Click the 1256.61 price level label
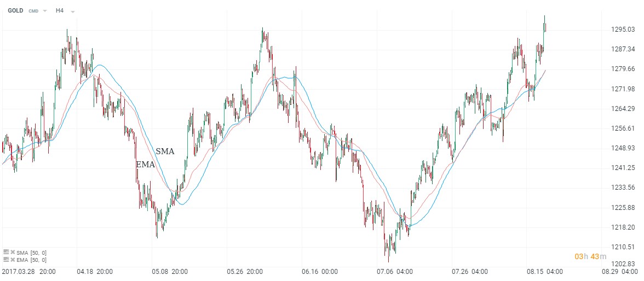This screenshot has width=644, height=281. (623, 128)
